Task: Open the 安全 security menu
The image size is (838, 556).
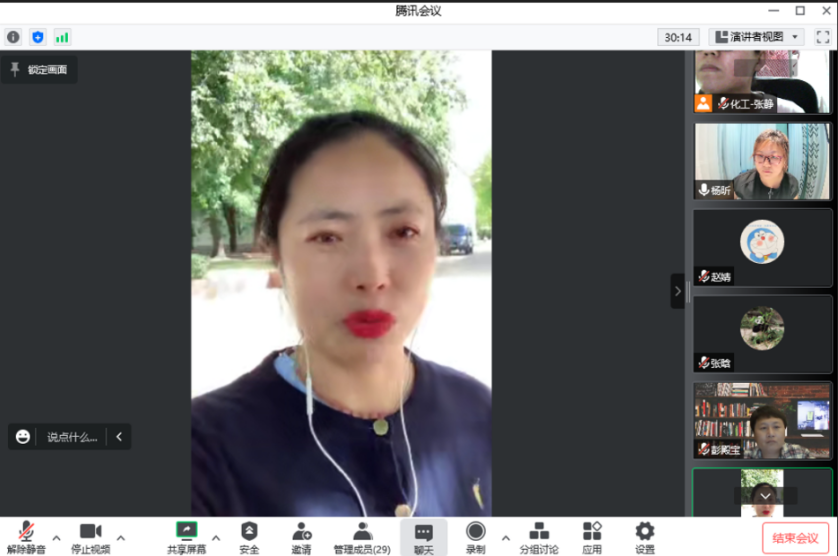Action: coord(249,538)
